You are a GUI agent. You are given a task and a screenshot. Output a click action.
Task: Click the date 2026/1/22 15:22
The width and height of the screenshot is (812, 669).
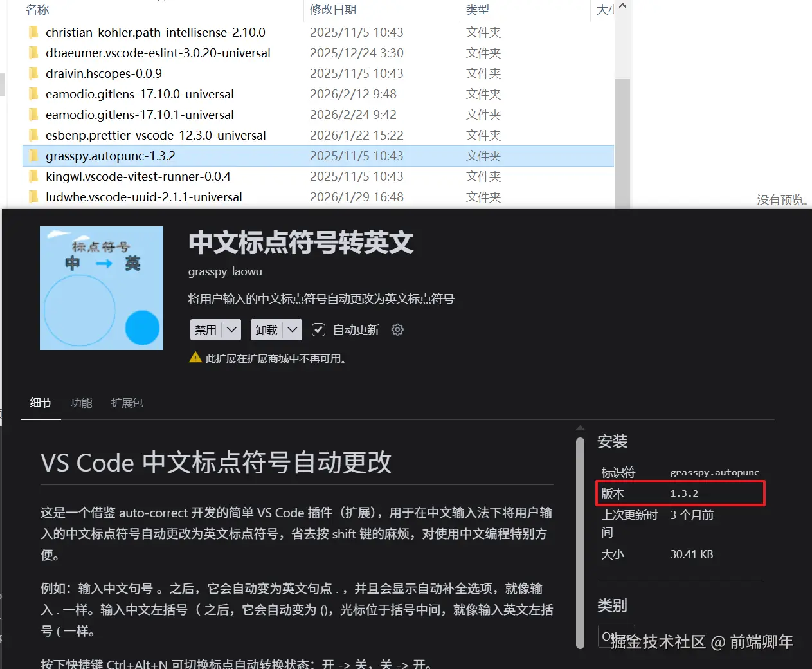[x=357, y=135]
